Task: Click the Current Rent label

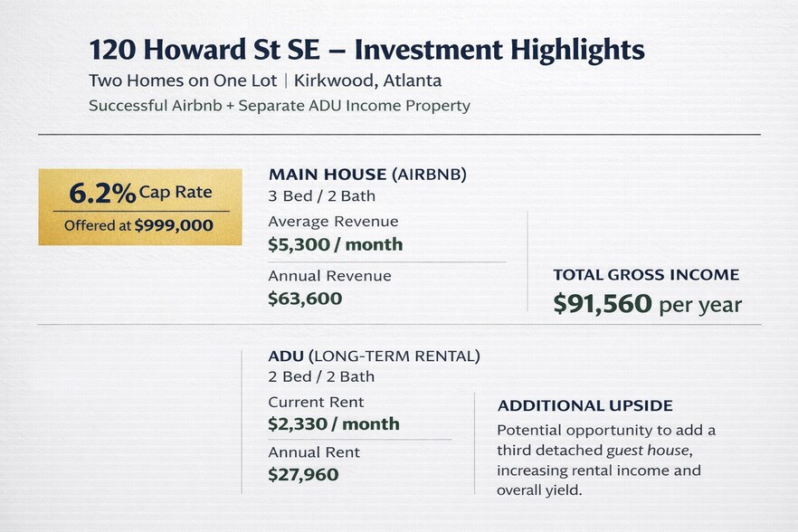Action: (316, 402)
